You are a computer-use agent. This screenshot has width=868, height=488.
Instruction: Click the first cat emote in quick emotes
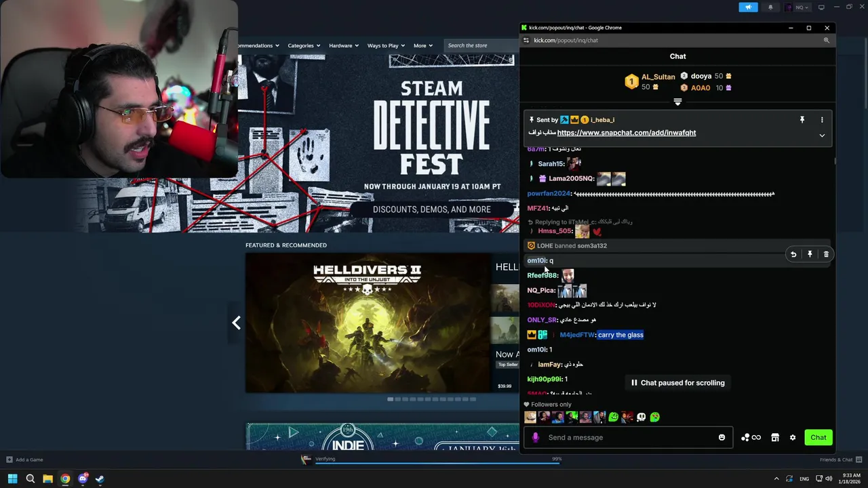tap(530, 417)
